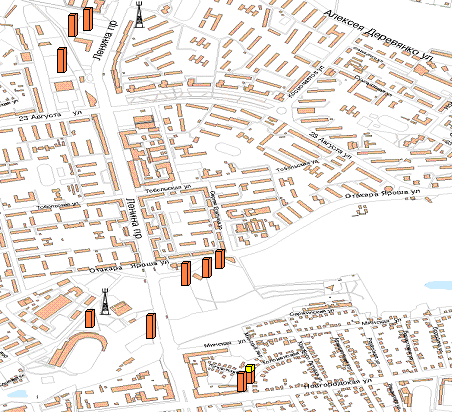452x412 pixels.
Task: Select the radio tower icon next to the curved stadium building
Action: click(105, 302)
